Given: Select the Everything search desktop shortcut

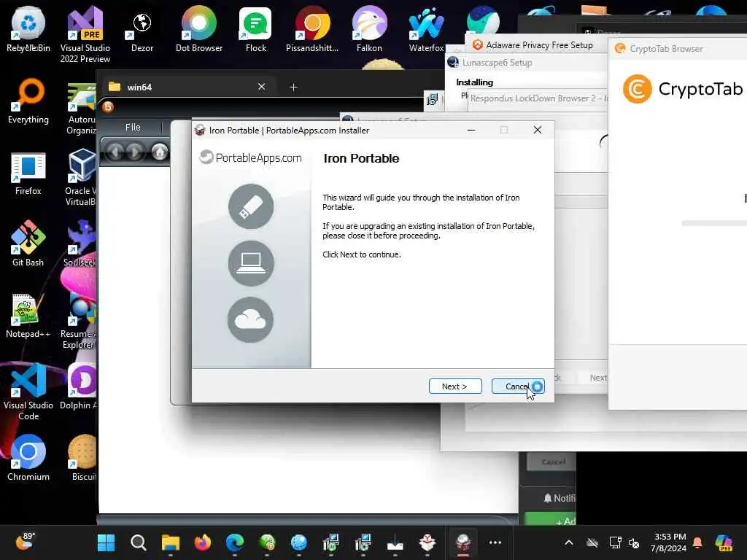Looking at the screenshot, I should pos(28,101).
